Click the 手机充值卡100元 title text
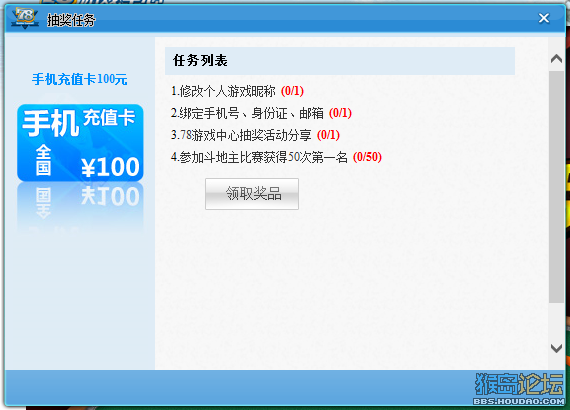570x410 pixels. coord(80,79)
